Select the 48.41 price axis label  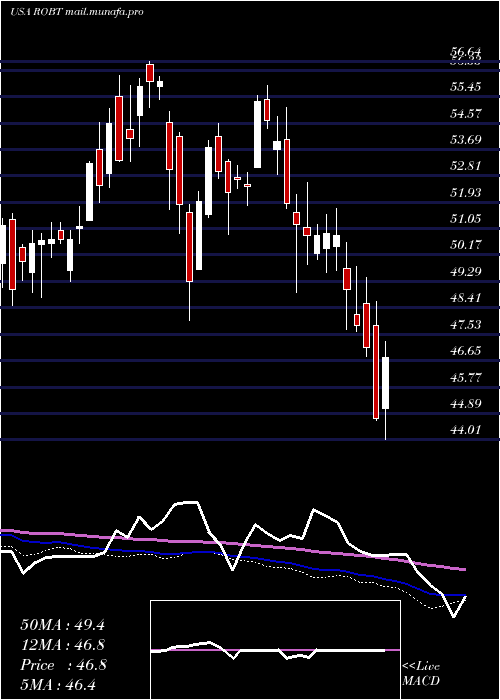pos(466,298)
